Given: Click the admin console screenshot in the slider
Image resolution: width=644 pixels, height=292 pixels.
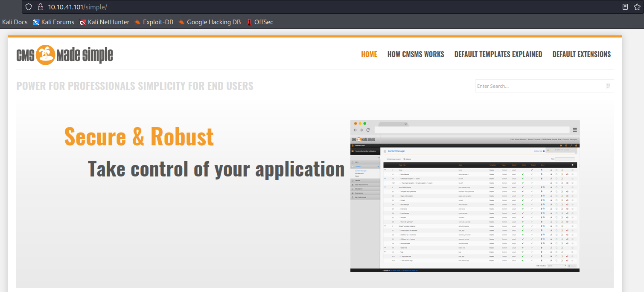Looking at the screenshot, I should click(x=465, y=196).
